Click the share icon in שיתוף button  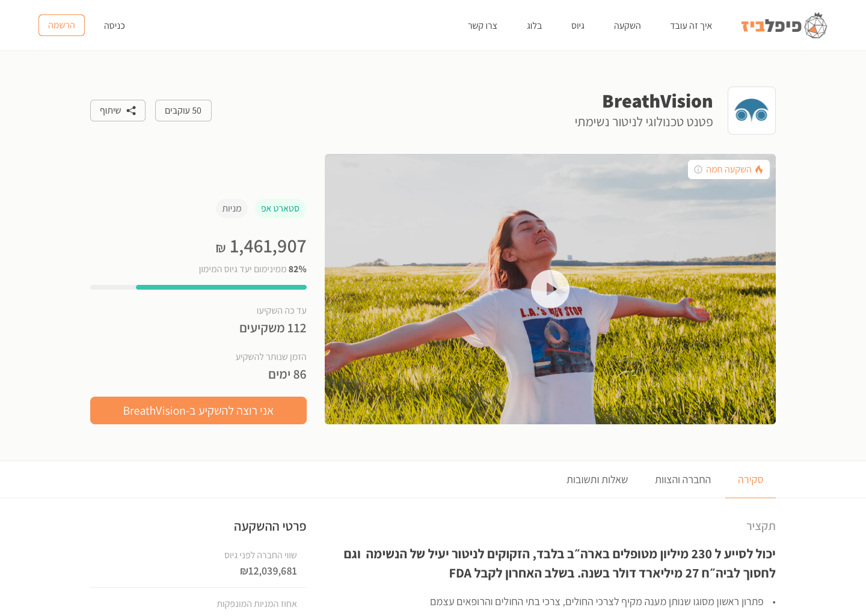point(131,111)
